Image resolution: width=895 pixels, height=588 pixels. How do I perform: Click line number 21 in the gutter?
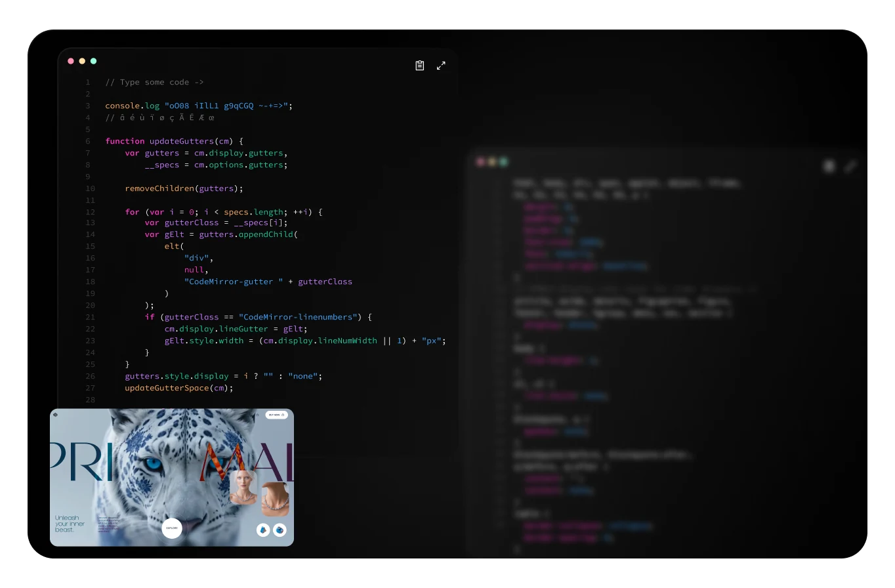point(90,317)
